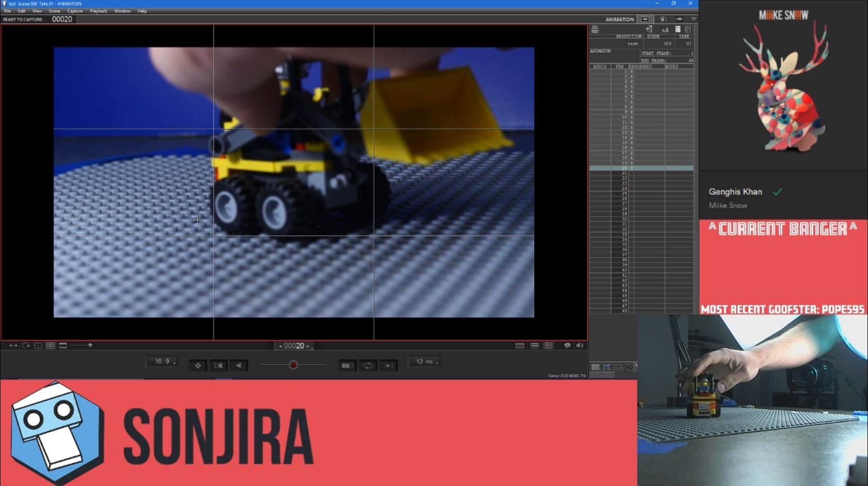This screenshot has width=868, height=486.
Task: Click the Start Frame value 1
Action: (692, 53)
